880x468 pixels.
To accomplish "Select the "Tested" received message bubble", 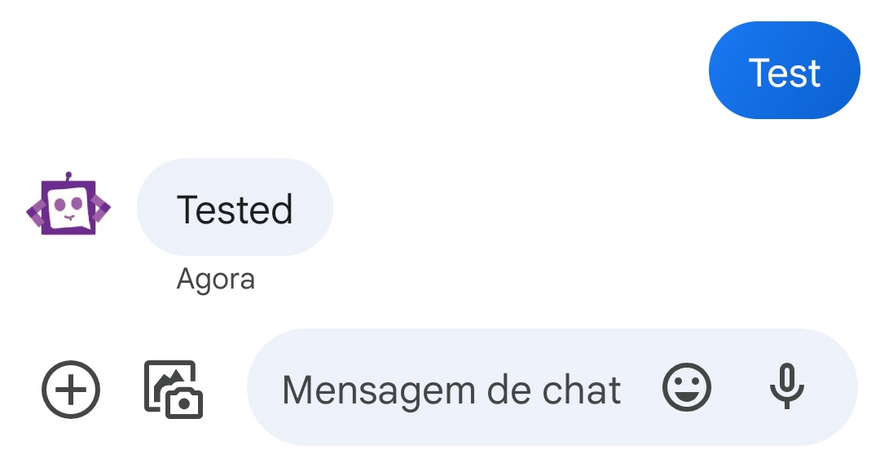I will tap(235, 208).
